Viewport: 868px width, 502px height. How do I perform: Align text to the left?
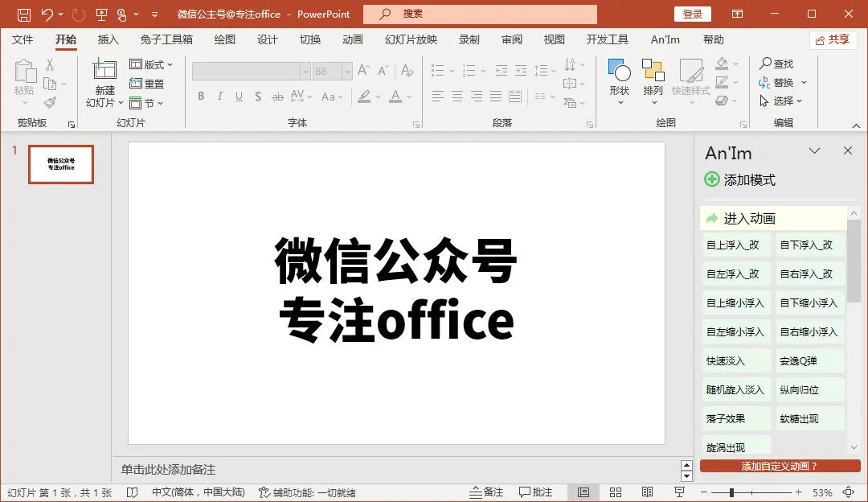437,97
